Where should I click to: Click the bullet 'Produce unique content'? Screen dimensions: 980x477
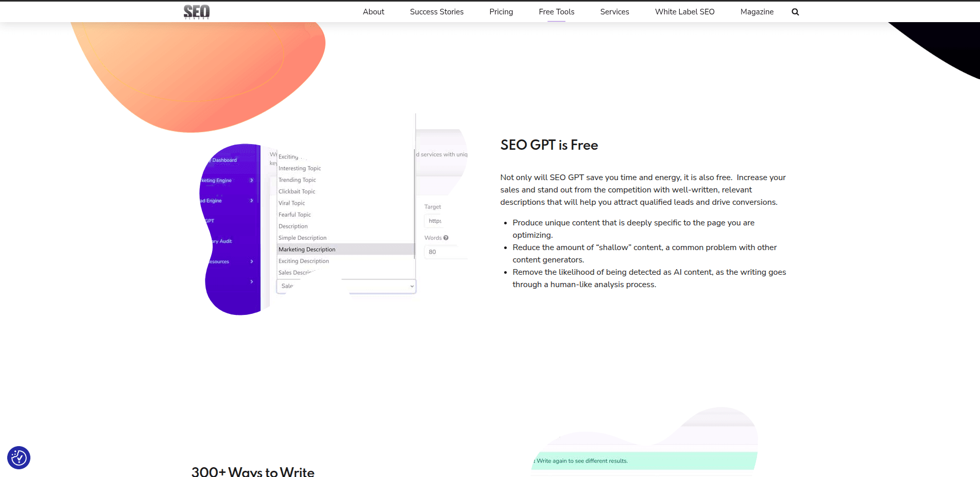(x=633, y=229)
